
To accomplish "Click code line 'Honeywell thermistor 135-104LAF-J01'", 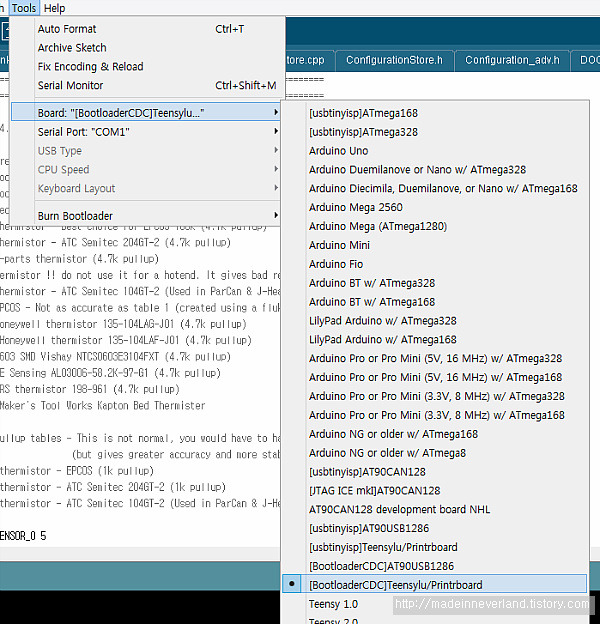I will (126, 340).
